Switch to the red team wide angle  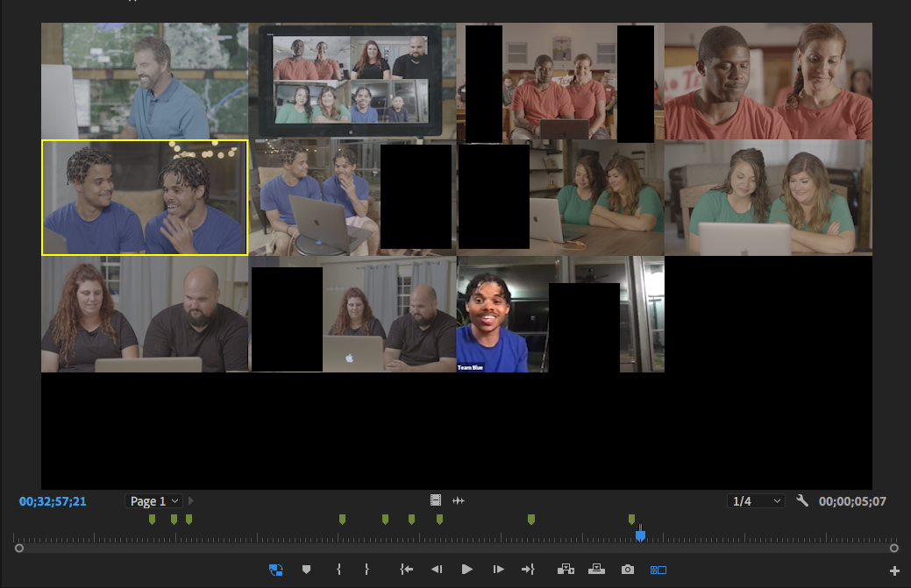tap(560, 81)
